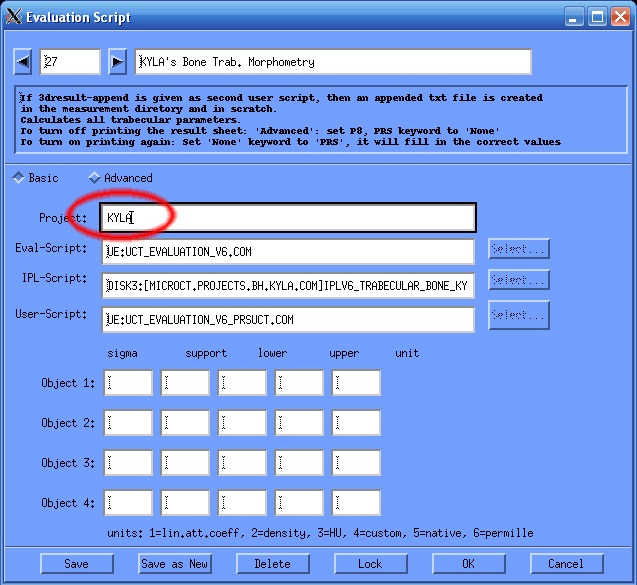The height and width of the screenshot is (585, 637).
Task: Click the 'Object 1:' row label
Action: tap(68, 383)
